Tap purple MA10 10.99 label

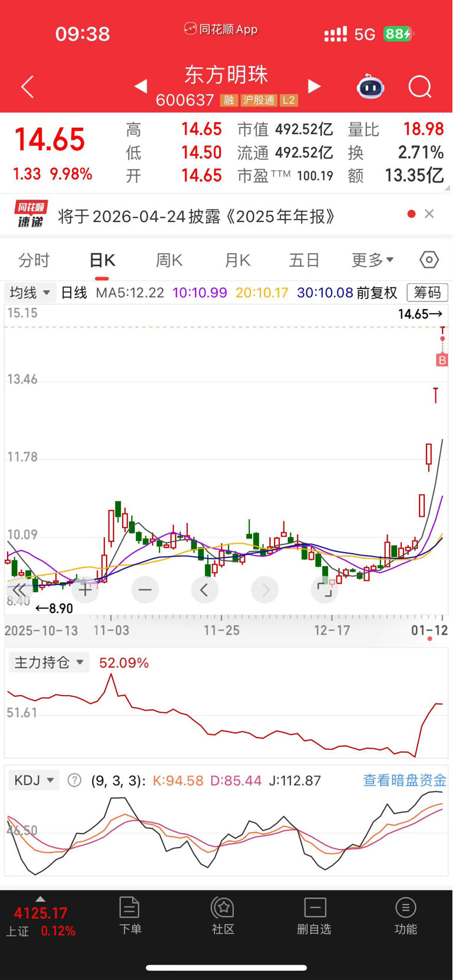pyautogui.click(x=200, y=293)
